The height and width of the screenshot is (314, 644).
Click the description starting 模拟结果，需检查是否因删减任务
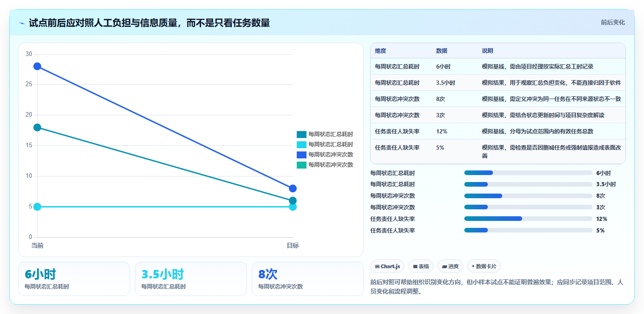[x=551, y=152]
